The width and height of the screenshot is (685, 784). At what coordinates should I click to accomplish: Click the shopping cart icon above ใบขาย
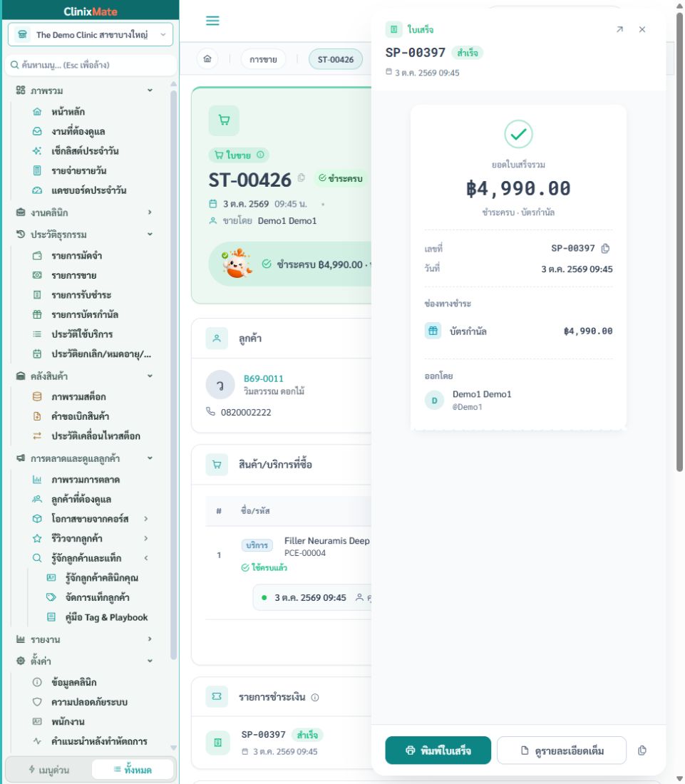click(224, 120)
